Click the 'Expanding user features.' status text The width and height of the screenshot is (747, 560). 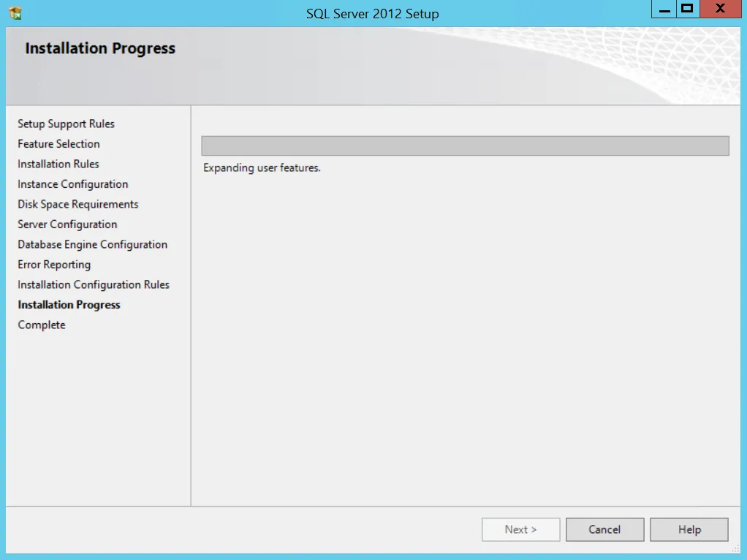[262, 167]
